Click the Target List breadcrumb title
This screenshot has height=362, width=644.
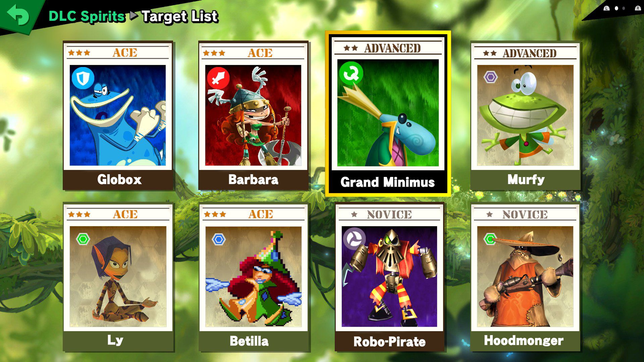point(180,16)
